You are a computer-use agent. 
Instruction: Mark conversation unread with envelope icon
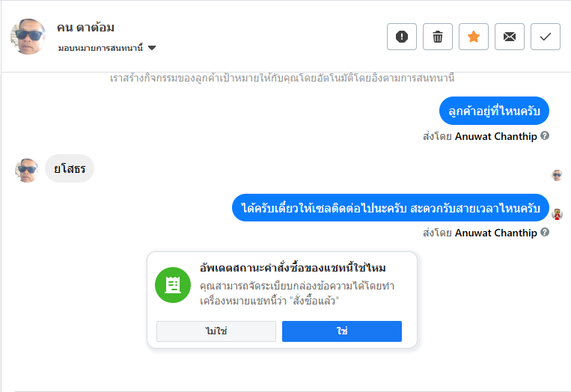click(510, 37)
